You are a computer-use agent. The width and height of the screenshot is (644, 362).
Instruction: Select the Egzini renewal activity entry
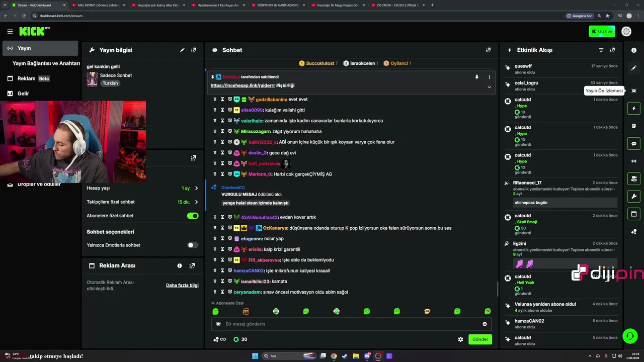tap(561, 255)
